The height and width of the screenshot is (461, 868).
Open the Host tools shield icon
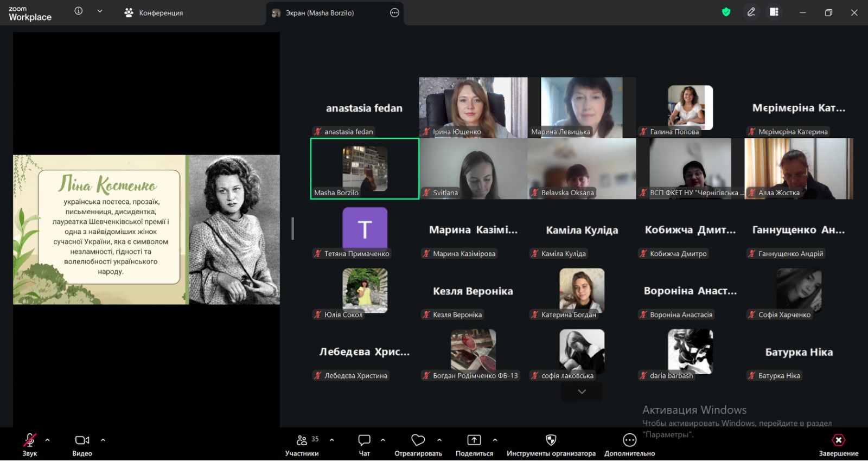[x=551, y=440]
